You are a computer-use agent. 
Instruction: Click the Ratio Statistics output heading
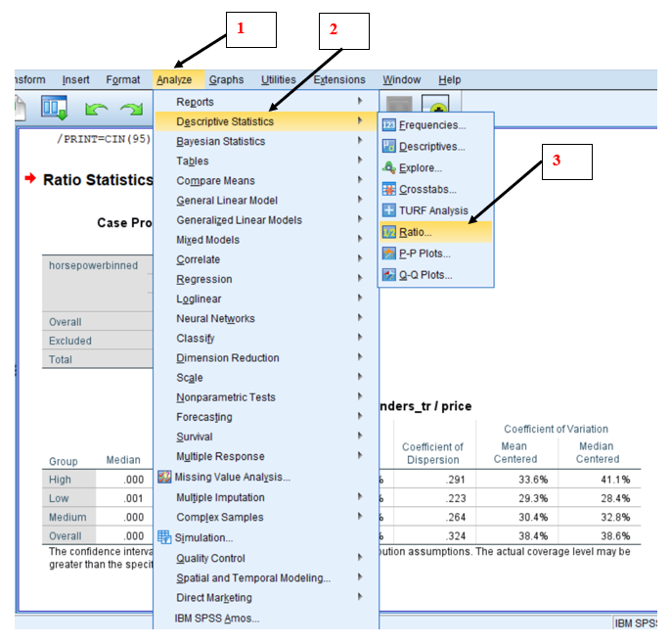98,180
